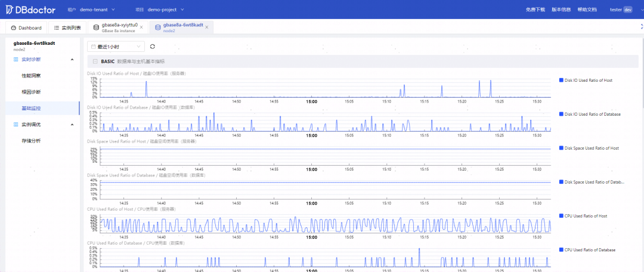Click the Disk IO Used Ratio of Host chart title
Screen dimensions: 644x272
click(x=137, y=73)
